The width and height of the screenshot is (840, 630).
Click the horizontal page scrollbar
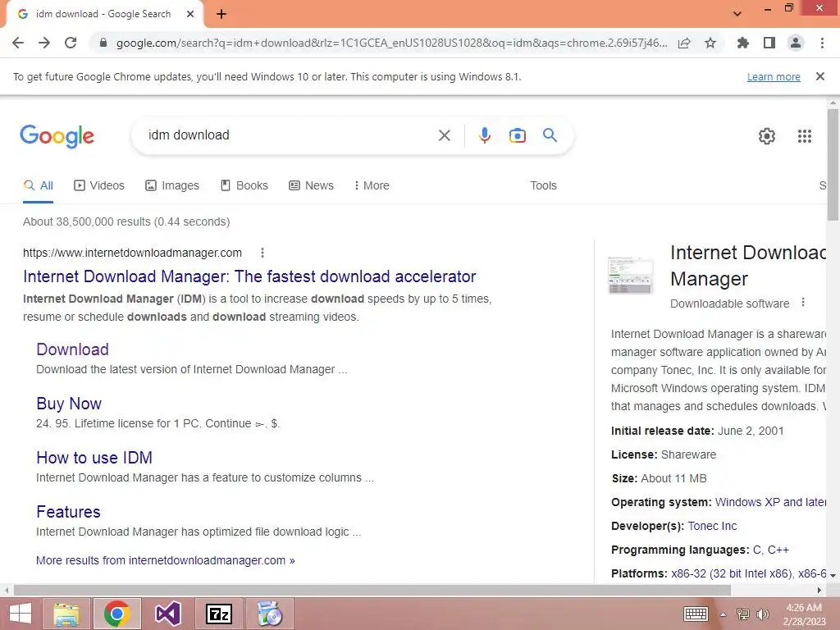372,590
